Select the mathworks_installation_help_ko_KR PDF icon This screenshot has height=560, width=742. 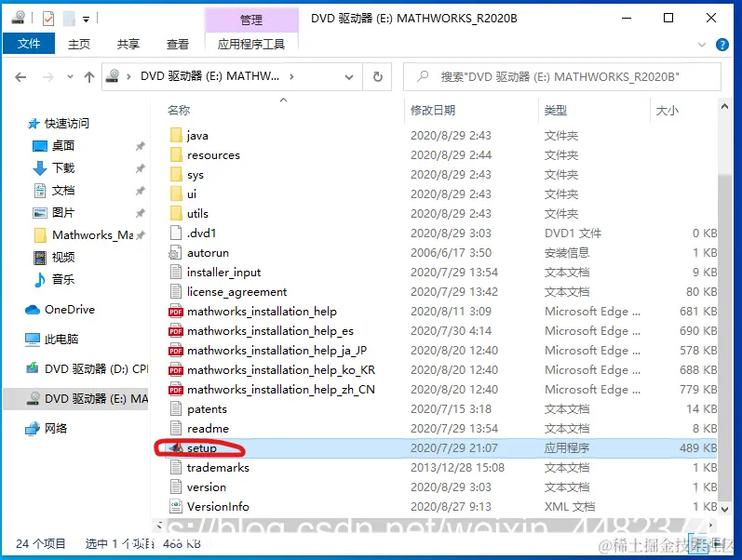click(176, 370)
